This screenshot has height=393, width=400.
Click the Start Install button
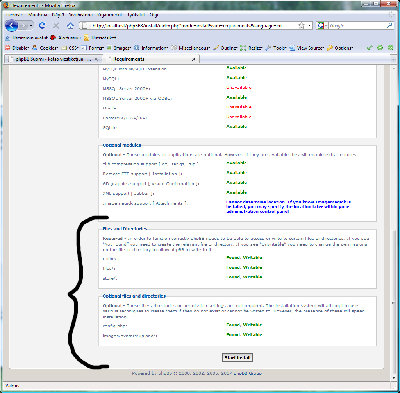click(237, 357)
